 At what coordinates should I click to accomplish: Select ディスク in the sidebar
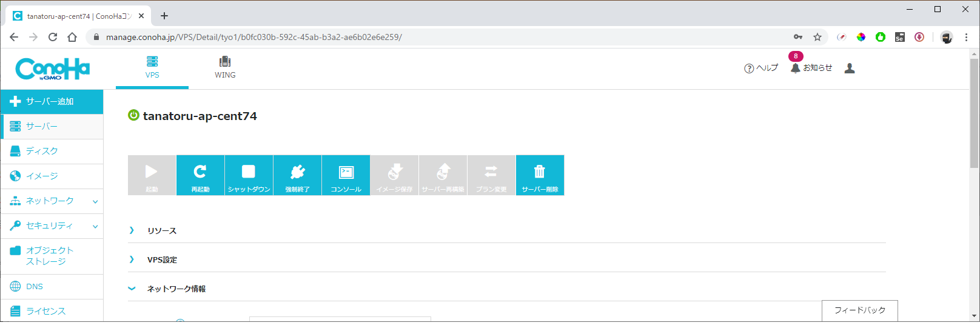pos(52,151)
